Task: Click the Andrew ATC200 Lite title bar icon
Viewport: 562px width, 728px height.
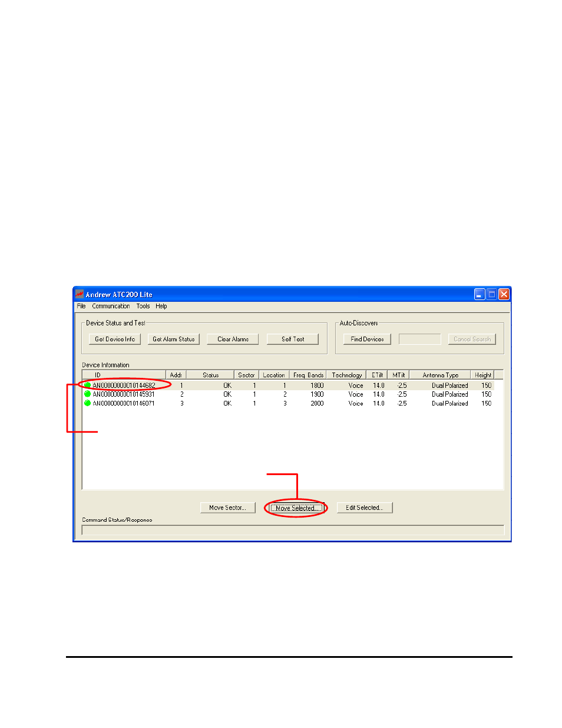Action: [x=80, y=294]
